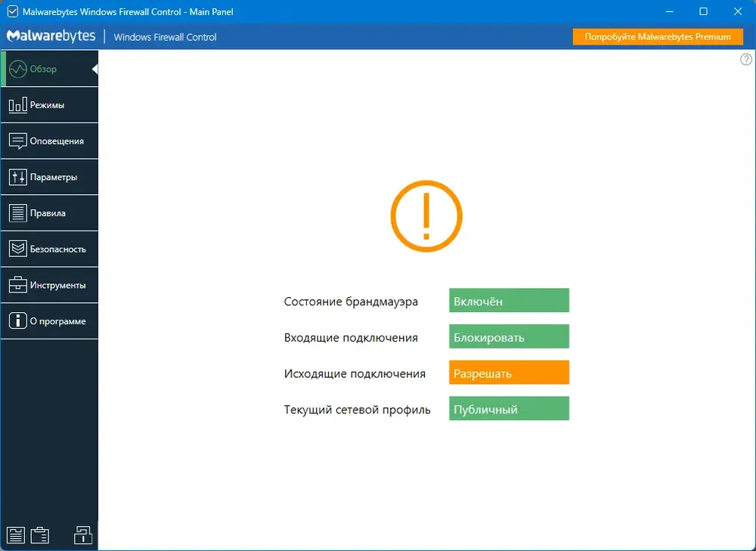Open the Оповещения notifications section

[49, 141]
